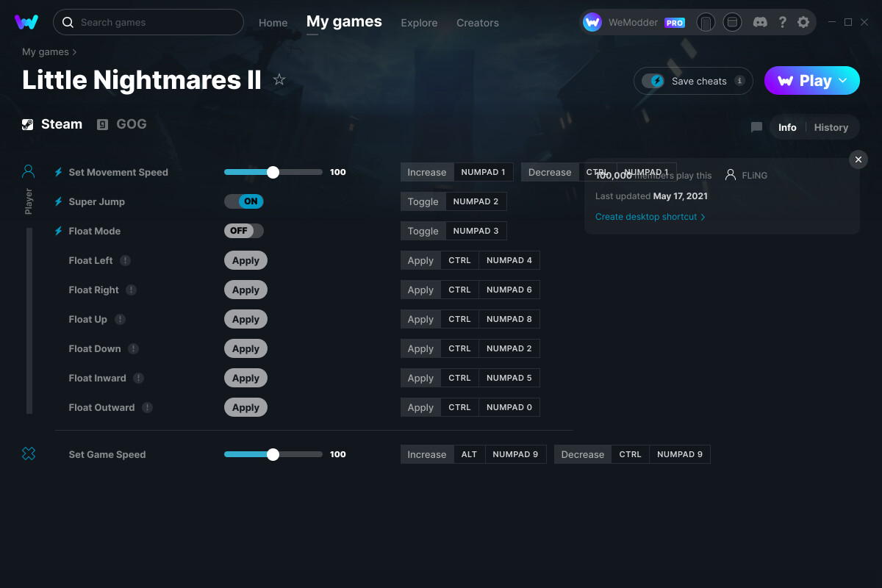This screenshot has width=882, height=588.
Task: Turn off the Super Jump toggle
Action: pos(244,201)
